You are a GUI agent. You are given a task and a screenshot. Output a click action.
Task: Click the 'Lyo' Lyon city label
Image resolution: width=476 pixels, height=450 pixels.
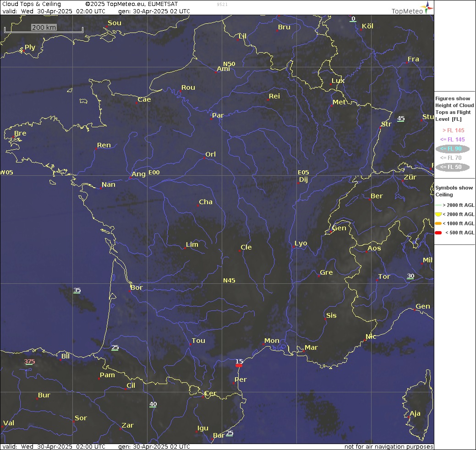coord(301,244)
